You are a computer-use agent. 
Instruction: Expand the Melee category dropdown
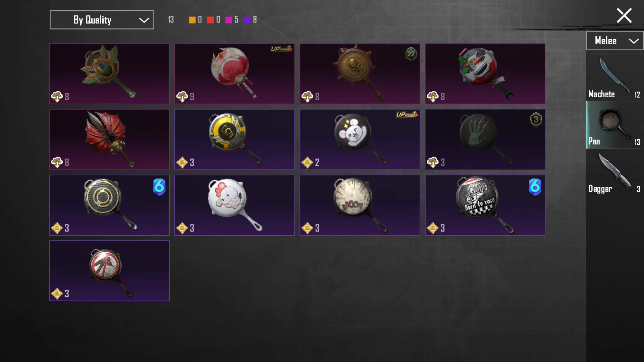[614, 41]
